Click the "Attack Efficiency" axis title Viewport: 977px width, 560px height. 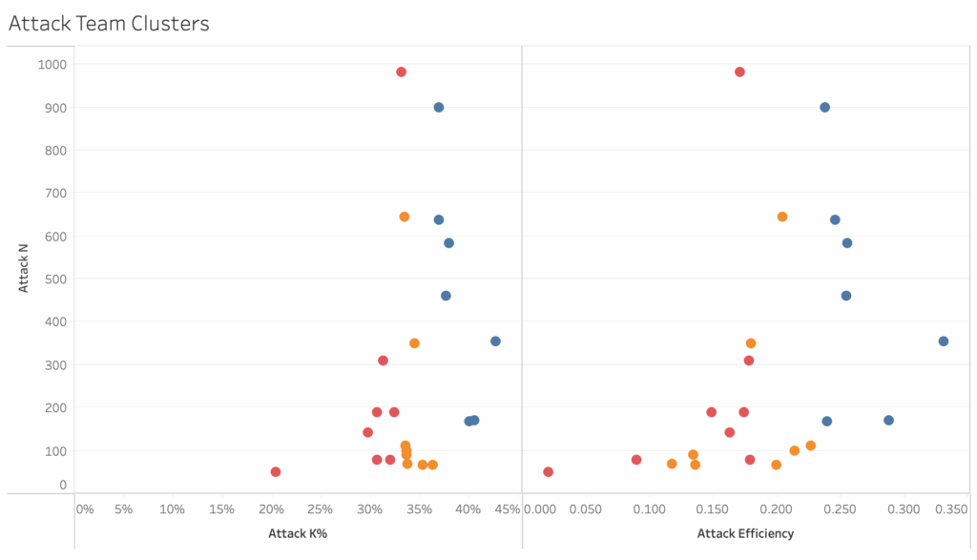745,533
